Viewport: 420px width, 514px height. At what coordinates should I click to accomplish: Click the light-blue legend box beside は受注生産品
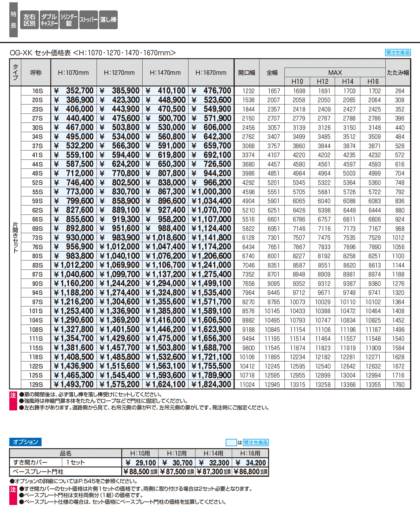pyautogui.click(x=231, y=442)
